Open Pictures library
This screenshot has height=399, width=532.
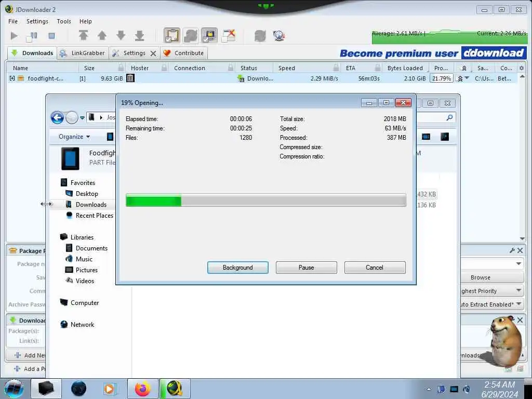(x=87, y=270)
